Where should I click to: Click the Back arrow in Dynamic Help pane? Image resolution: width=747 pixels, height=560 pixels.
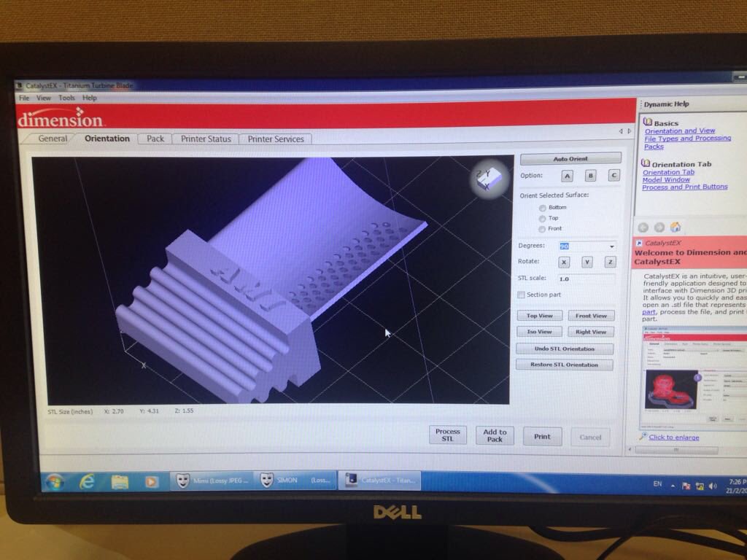[x=643, y=227]
